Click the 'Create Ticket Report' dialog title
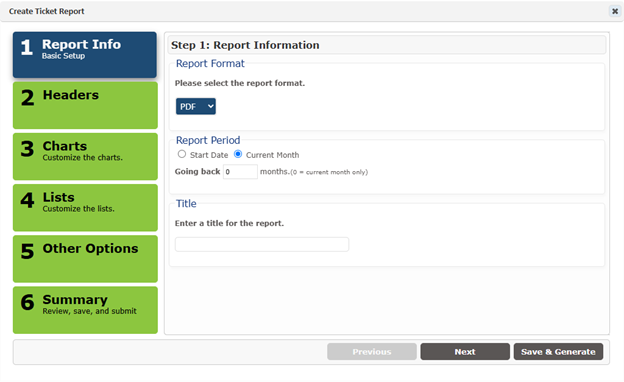This screenshot has height=382, width=624. (x=47, y=11)
